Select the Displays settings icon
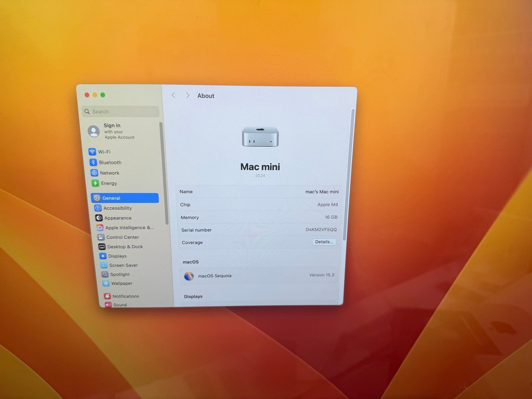The height and width of the screenshot is (399, 532). [103, 256]
